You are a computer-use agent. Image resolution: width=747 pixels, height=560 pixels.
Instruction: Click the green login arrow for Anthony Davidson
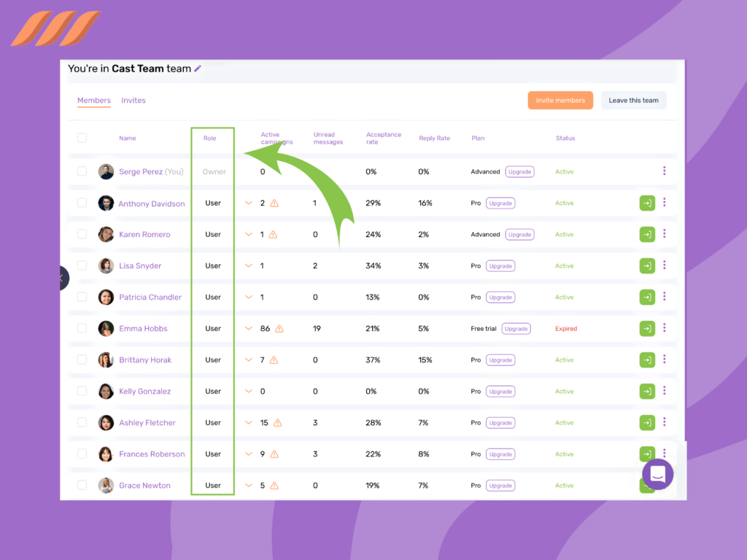tap(647, 203)
